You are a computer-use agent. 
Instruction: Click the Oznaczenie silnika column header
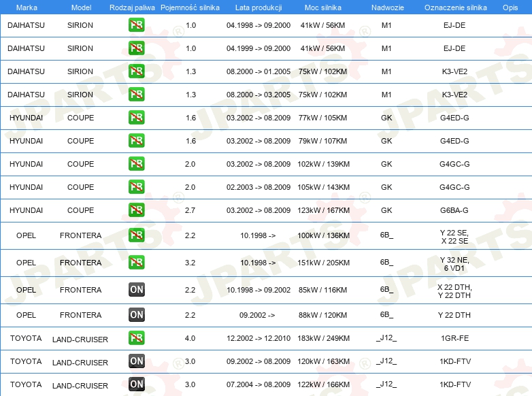[x=455, y=7]
